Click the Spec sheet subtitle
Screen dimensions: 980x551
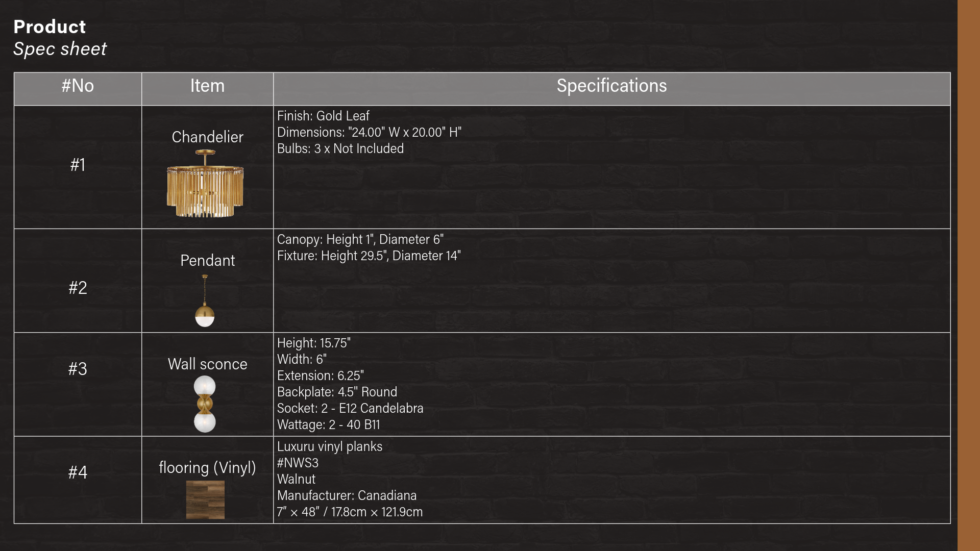click(60, 49)
